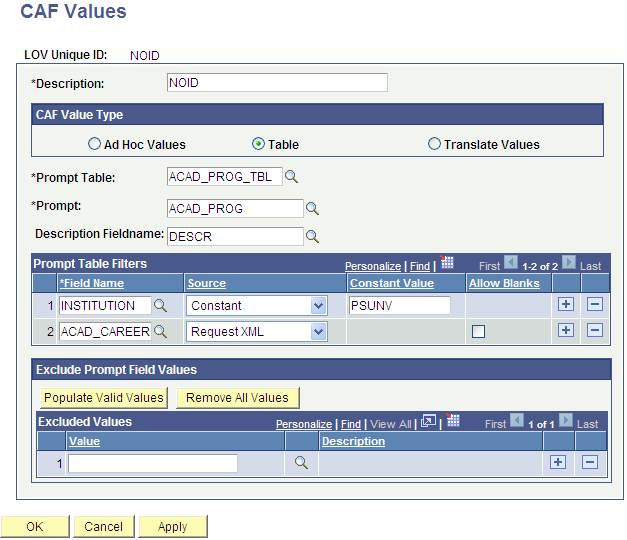This screenshot has width=627, height=540.
Task: Sort Excluded Values by Description column
Action: [x=353, y=441]
